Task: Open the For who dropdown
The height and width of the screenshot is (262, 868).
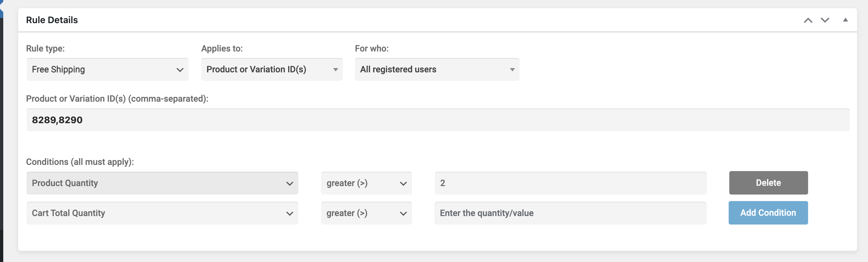Action: pos(437,69)
